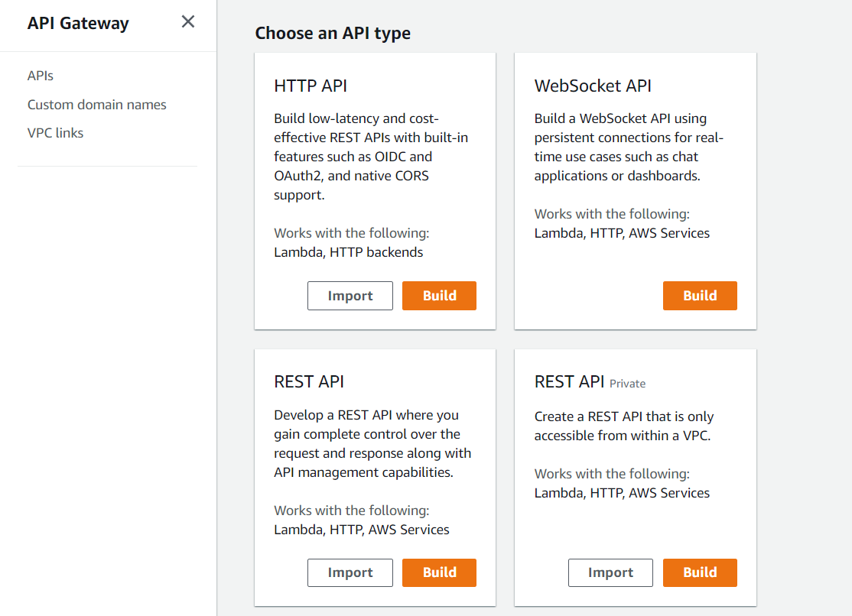
Task: Click the API Gateway sidebar heading
Action: 78,23
